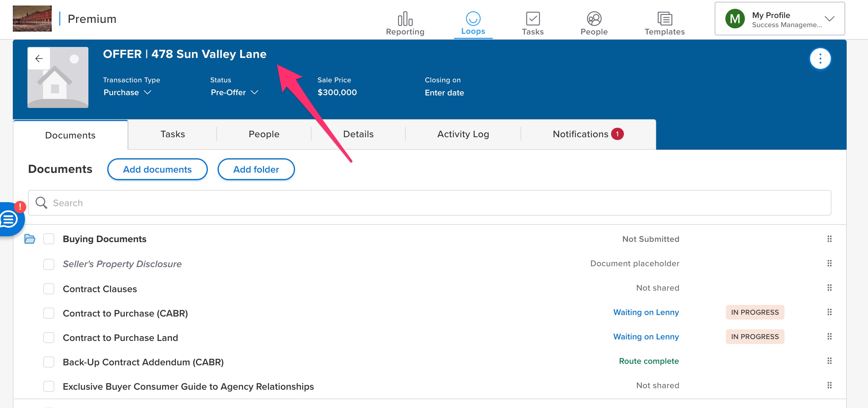Screen dimensions: 868x408
Task: Check the Seller's Property Disclosure checkbox
Action: coord(48,264)
